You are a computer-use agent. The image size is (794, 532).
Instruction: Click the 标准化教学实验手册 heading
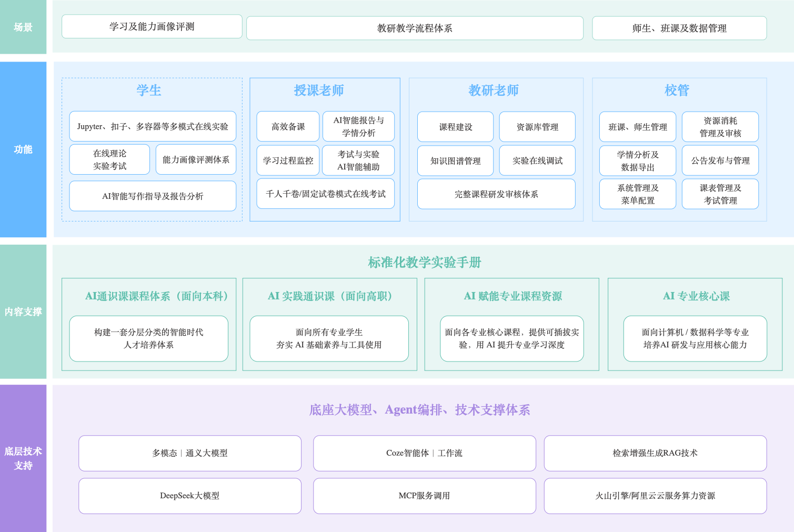424,263
